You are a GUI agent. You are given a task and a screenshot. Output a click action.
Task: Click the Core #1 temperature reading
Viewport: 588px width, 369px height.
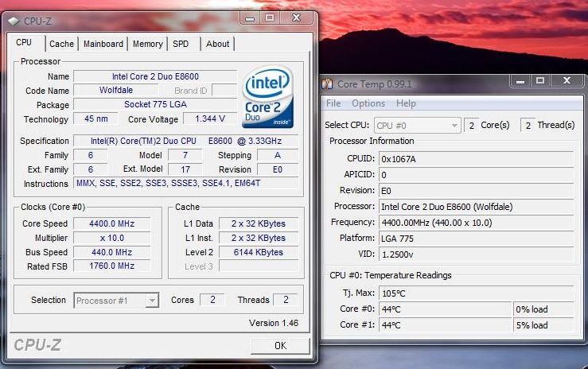(x=445, y=325)
